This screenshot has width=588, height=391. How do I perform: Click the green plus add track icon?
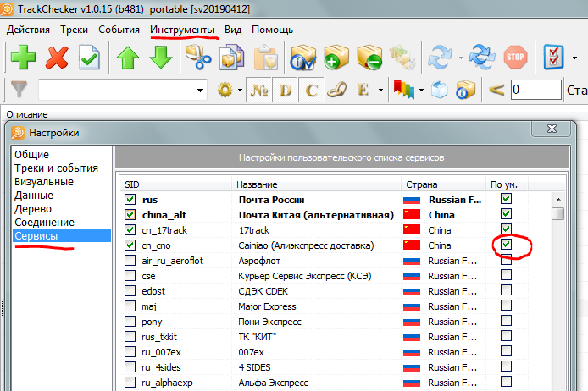point(23,58)
